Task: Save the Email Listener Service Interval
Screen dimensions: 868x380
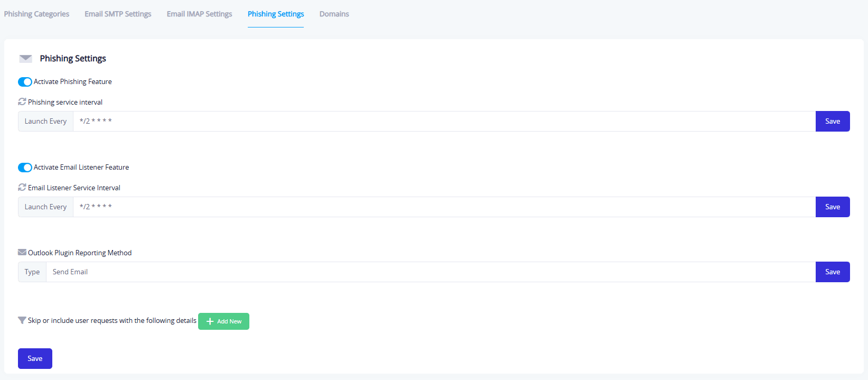Action: [832, 207]
